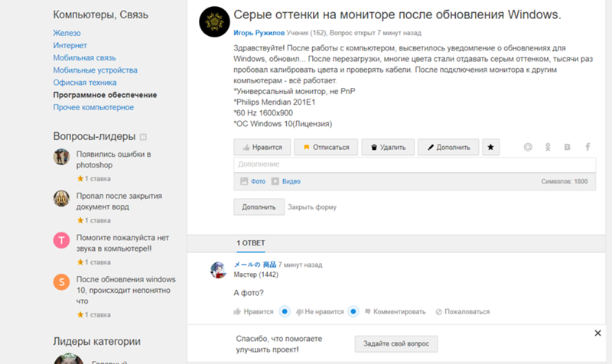612x364 pixels.
Task: Click Нравится under the answer
Action: [x=258, y=312]
